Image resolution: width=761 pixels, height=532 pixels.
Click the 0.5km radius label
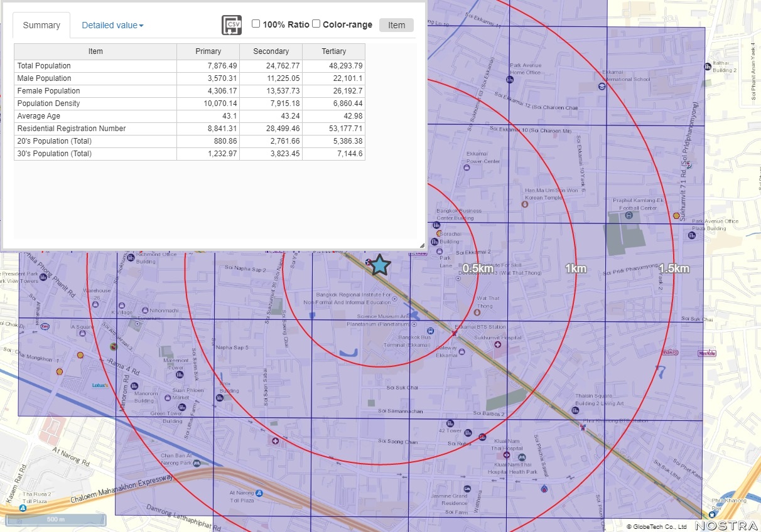point(478,269)
